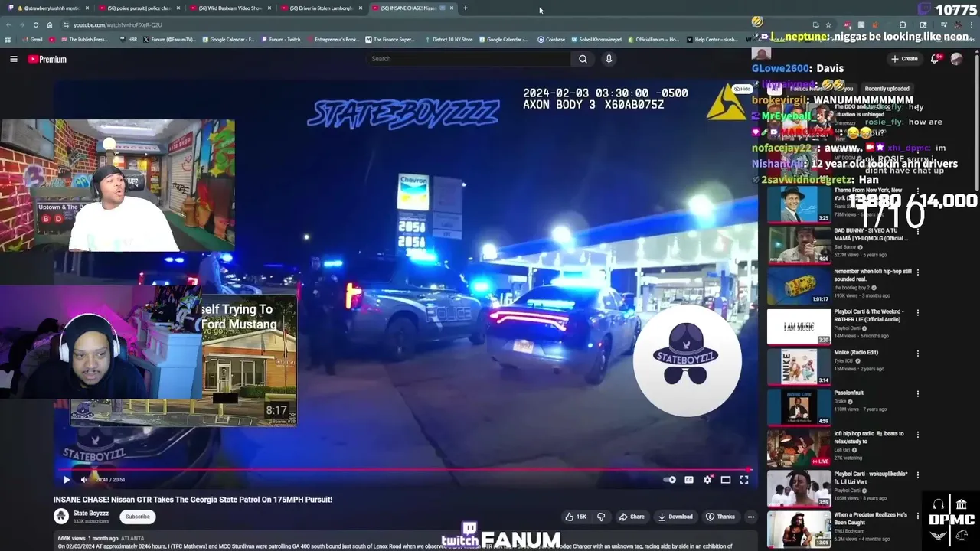Open options for Passionfruit video

click(917, 393)
